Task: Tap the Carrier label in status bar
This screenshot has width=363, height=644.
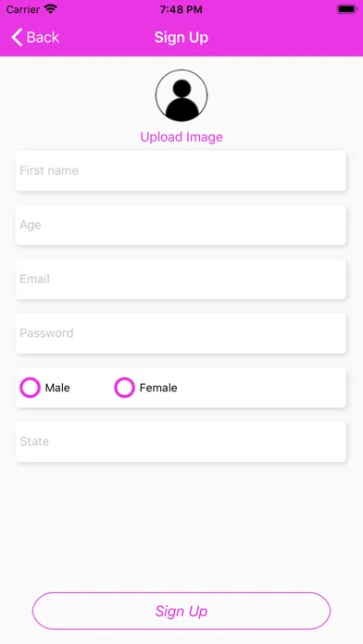Action: click(x=22, y=9)
